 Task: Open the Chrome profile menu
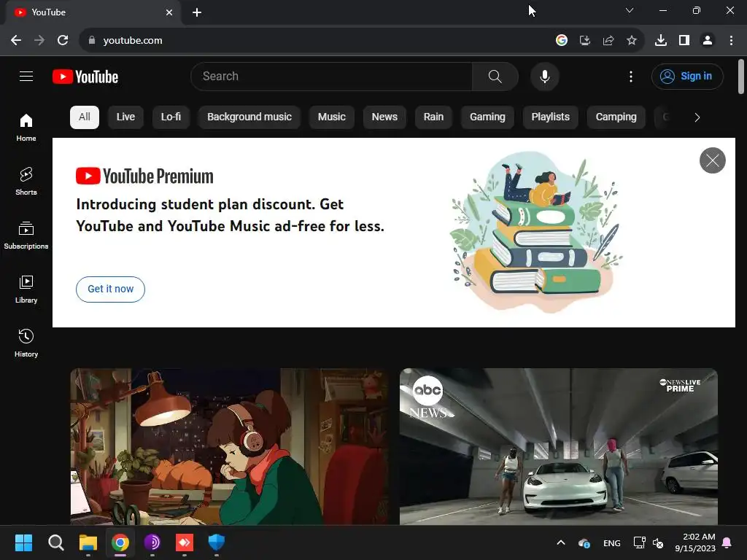point(708,41)
